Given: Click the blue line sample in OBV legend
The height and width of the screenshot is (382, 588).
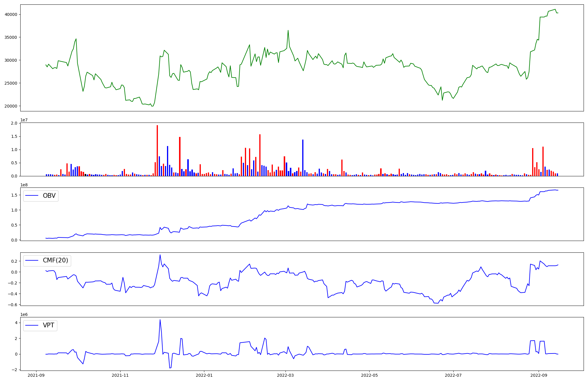Looking at the screenshot, I should pyautogui.click(x=32, y=196).
